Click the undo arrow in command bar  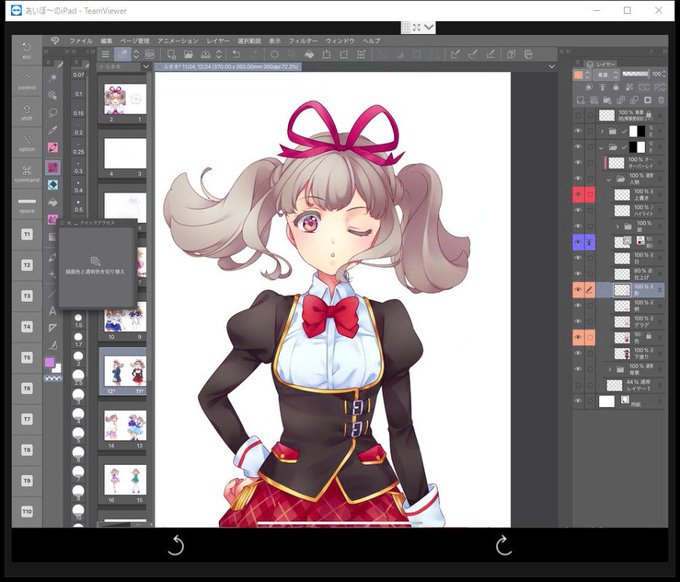(236, 54)
